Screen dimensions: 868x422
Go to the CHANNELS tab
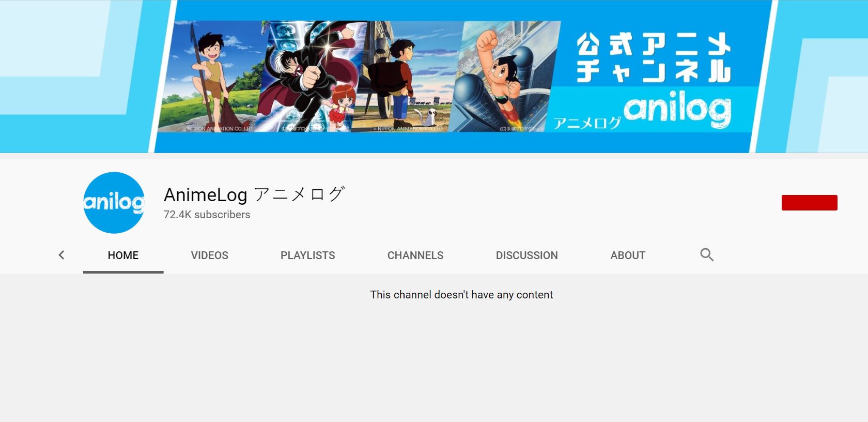415,255
